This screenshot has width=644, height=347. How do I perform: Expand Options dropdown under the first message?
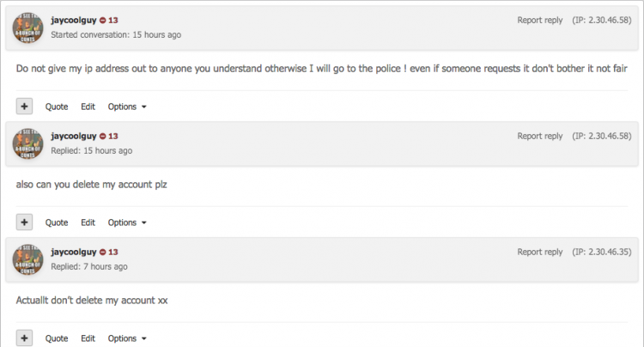[x=127, y=107]
